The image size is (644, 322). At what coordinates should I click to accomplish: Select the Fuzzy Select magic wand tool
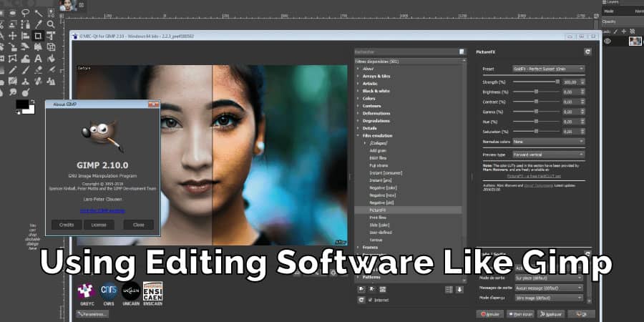coord(38,13)
